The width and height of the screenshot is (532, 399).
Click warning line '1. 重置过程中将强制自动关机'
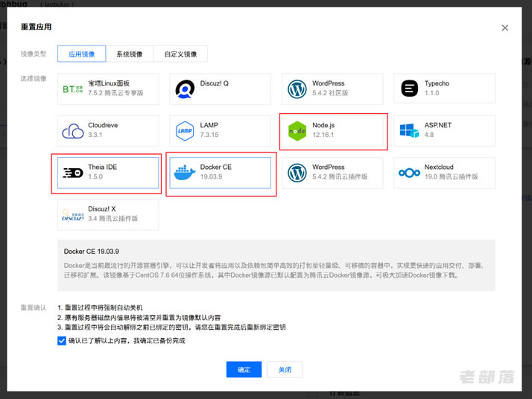click(100, 307)
